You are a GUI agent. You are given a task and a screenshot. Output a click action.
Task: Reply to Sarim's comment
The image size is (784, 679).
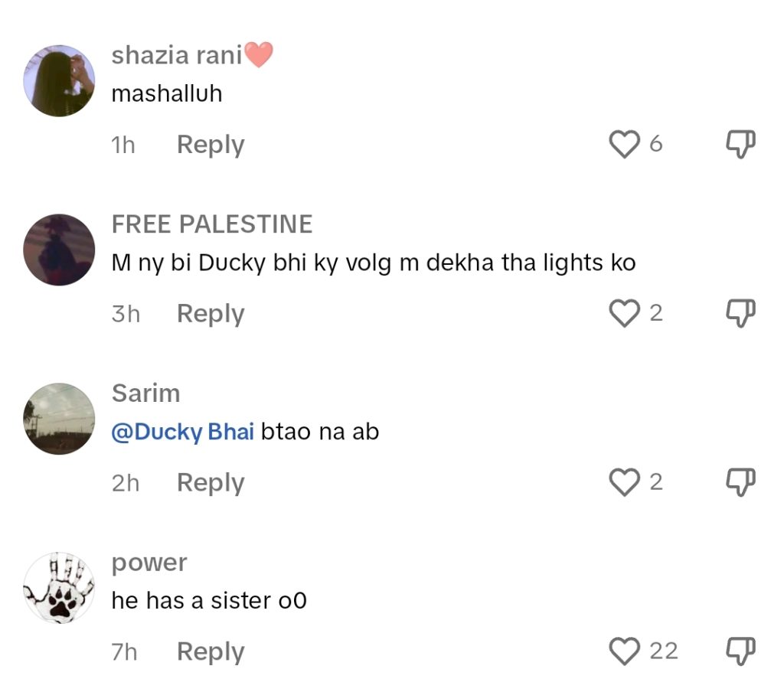tap(211, 483)
